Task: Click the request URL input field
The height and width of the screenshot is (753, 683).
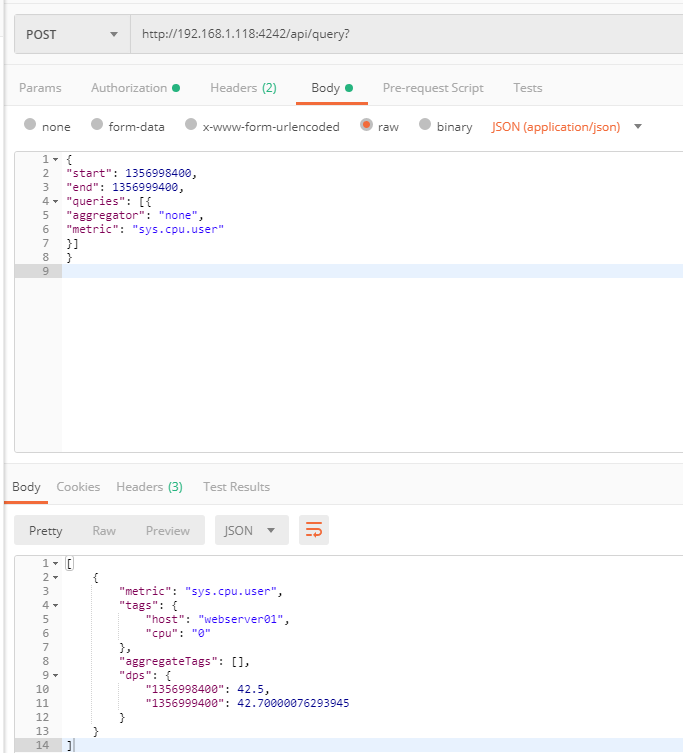Action: click(406, 34)
